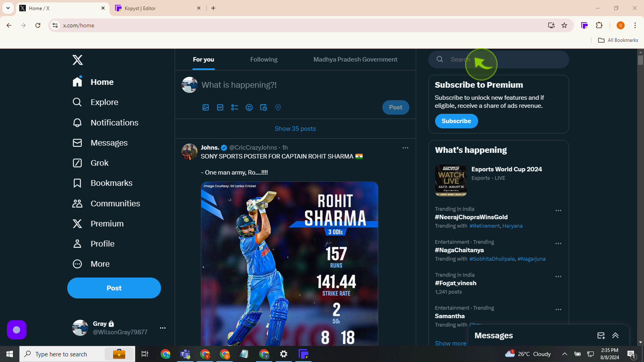Click the X logo in the sidebar
The image size is (644, 362).
[78, 60]
